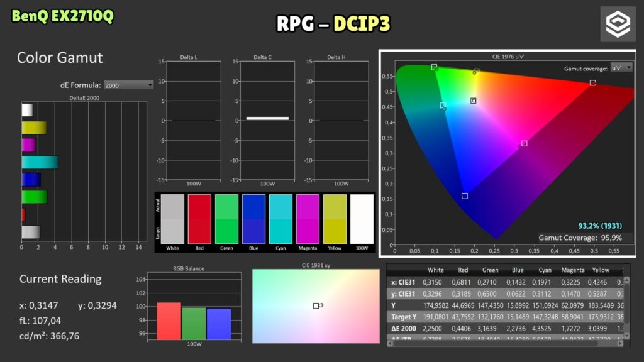Click the horizontal scrollbar track under the data table
644x362 pixels.
click(505, 343)
